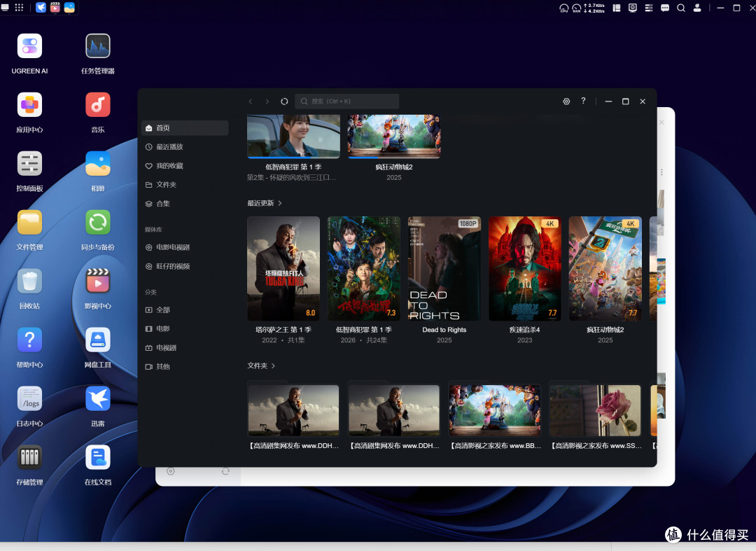
Task: Close the background window with its X
Action: 662,123
